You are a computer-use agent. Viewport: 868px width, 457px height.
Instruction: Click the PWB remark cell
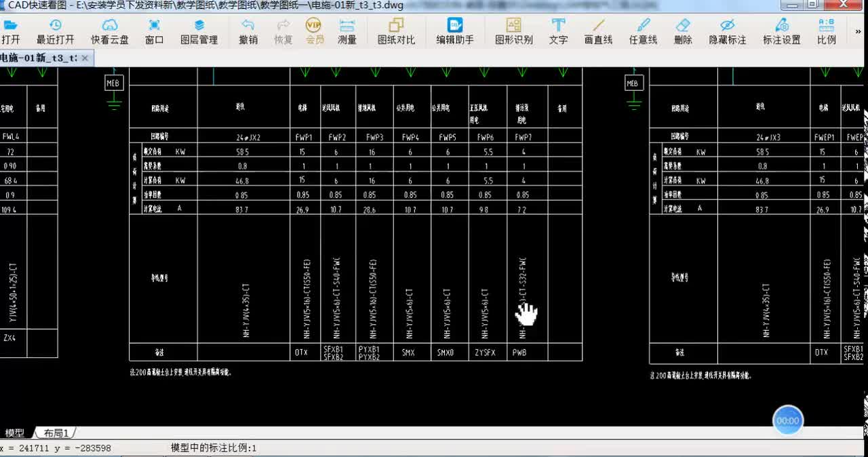(x=519, y=353)
